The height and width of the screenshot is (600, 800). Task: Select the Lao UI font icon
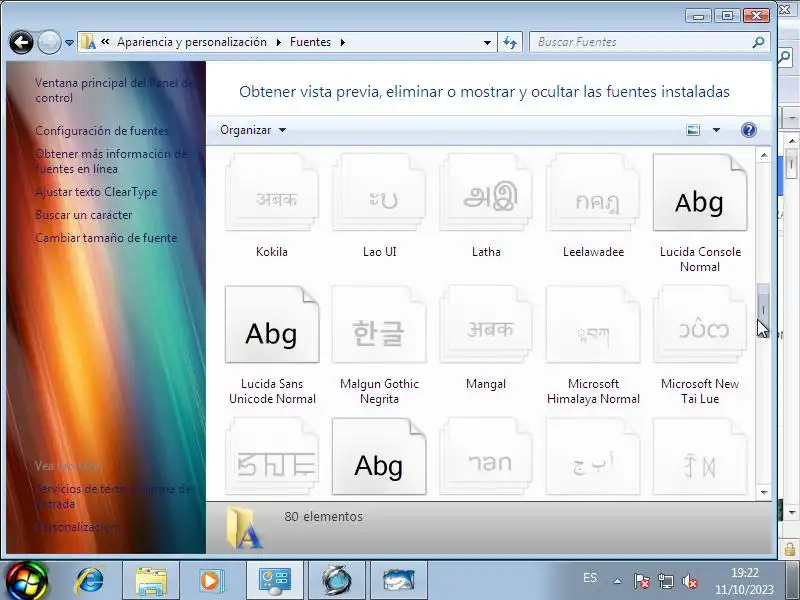click(x=379, y=193)
